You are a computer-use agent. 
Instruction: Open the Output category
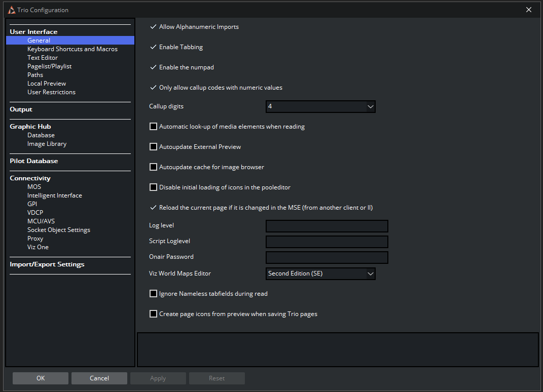pyautogui.click(x=21, y=109)
